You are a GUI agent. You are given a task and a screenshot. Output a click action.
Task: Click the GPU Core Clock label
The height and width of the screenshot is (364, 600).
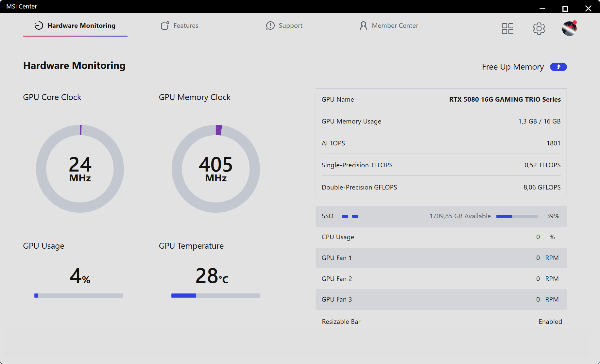click(52, 97)
